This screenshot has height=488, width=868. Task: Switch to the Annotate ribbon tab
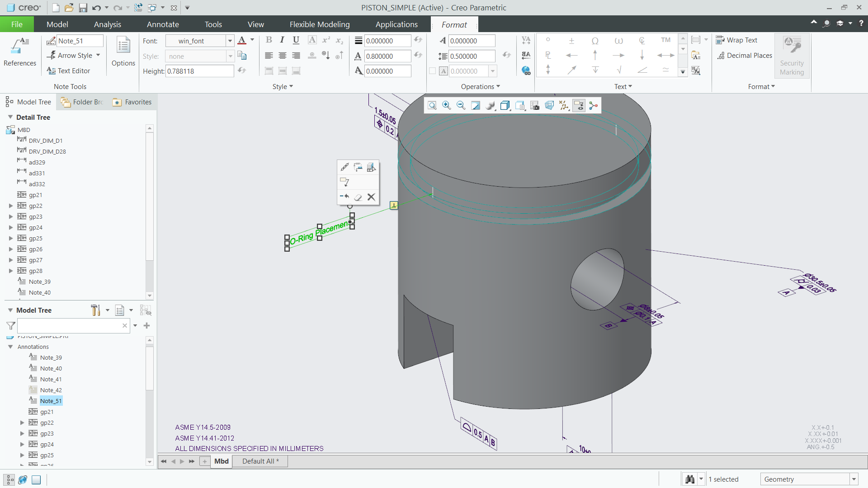coord(163,24)
